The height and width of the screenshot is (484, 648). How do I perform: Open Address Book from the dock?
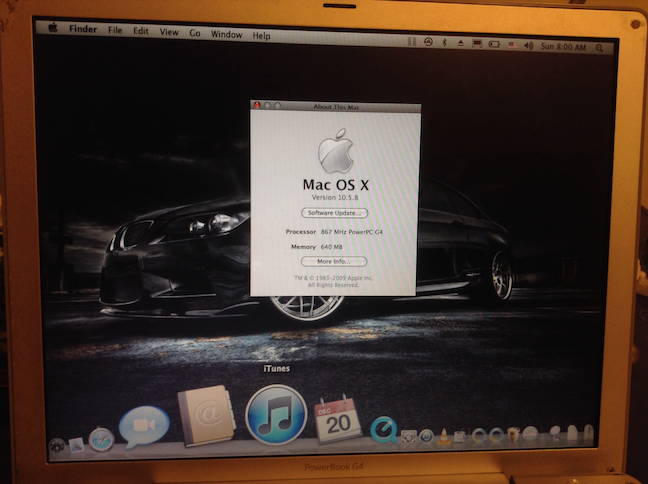pos(207,416)
